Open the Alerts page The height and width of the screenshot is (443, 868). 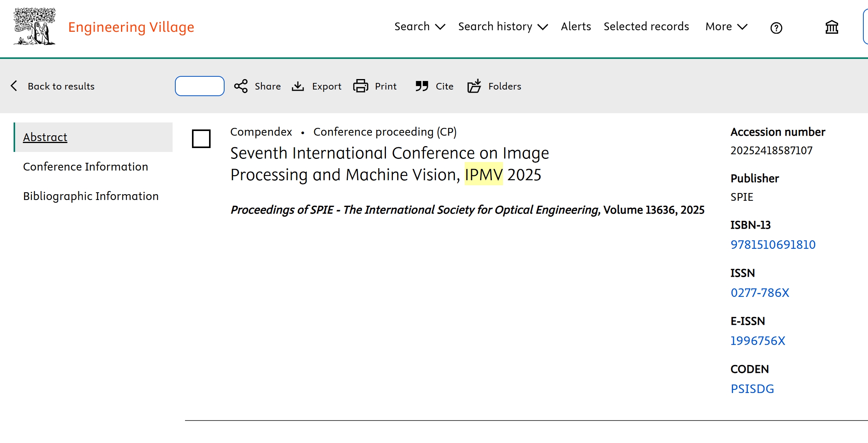click(576, 26)
